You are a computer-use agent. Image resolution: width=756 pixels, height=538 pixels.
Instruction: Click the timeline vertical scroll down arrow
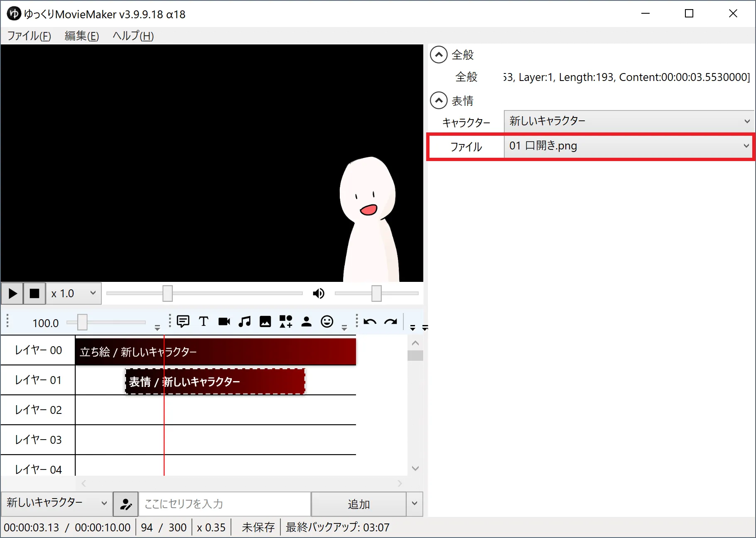coord(415,468)
